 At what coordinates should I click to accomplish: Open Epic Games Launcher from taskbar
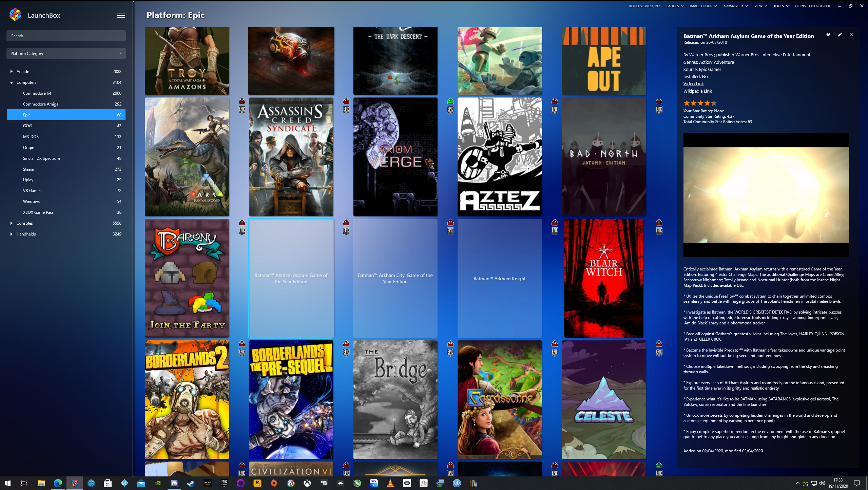[x=224, y=483]
